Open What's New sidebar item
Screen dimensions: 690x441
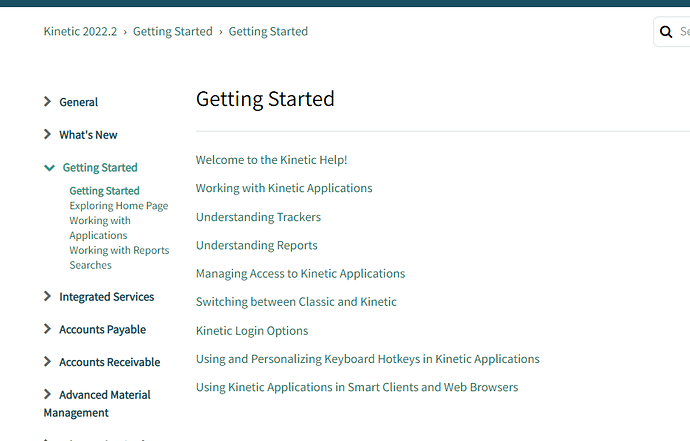click(x=88, y=135)
